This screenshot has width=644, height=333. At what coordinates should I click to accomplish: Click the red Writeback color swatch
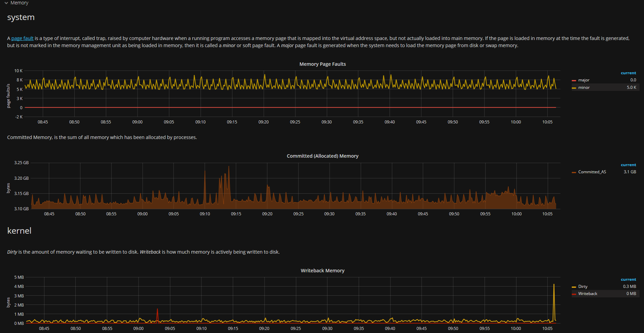(574, 294)
